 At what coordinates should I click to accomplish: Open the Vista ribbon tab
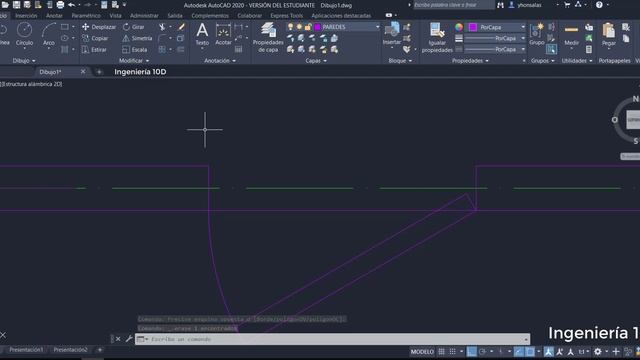click(x=115, y=16)
